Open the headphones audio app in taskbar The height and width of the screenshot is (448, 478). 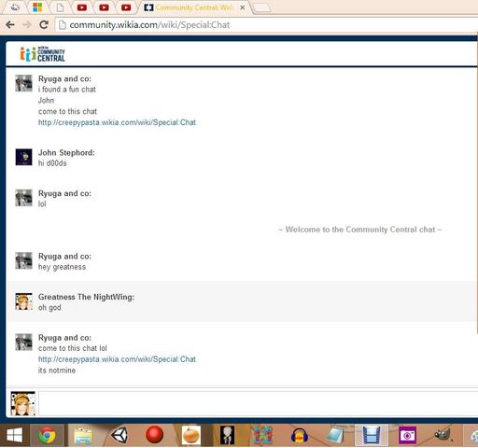click(300, 435)
